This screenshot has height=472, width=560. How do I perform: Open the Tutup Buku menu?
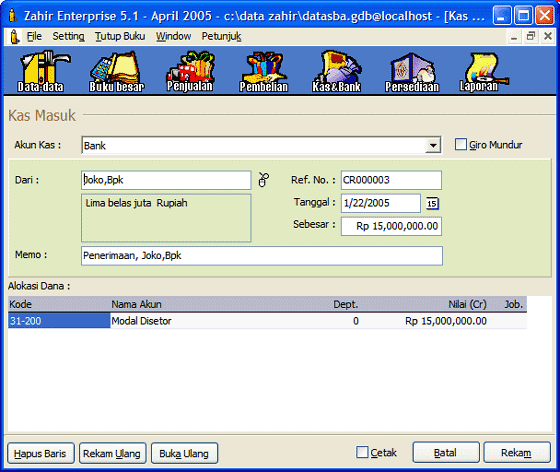click(120, 36)
